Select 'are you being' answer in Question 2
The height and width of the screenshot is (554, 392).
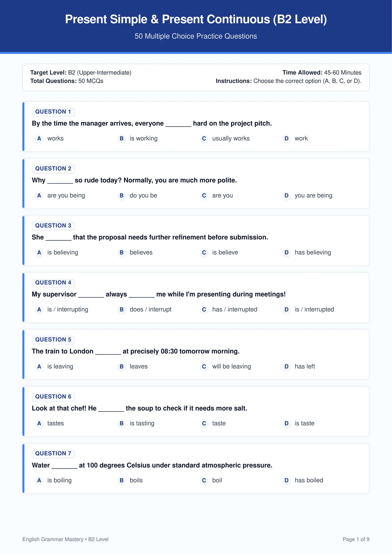(61, 196)
